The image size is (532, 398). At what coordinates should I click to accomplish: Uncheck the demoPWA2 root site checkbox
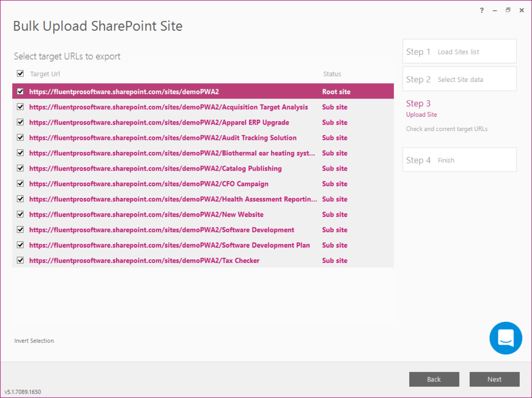[20, 92]
